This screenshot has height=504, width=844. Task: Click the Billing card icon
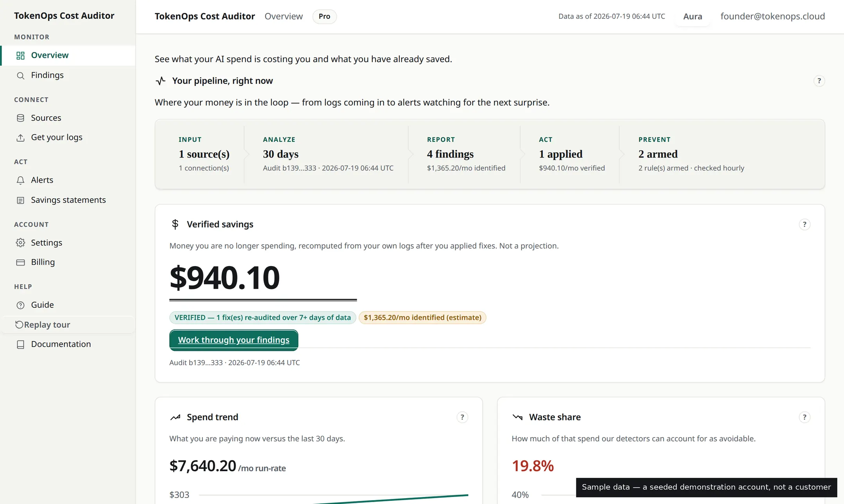[21, 262]
